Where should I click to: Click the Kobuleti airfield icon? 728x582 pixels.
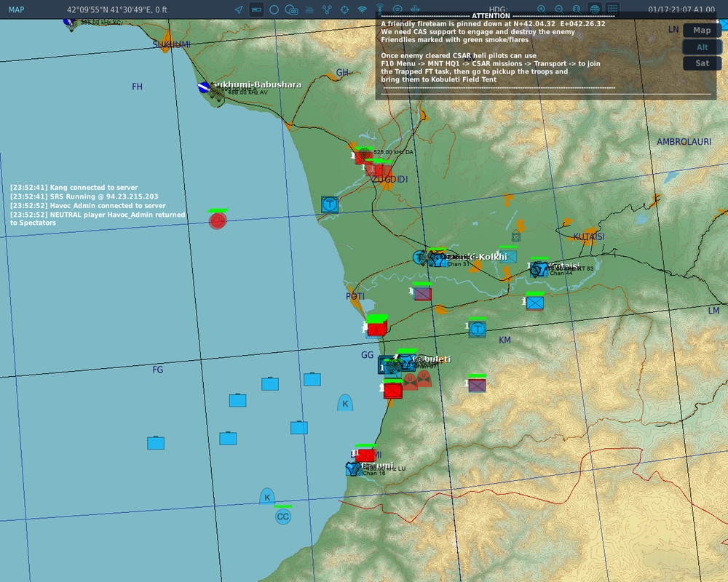pos(407,362)
